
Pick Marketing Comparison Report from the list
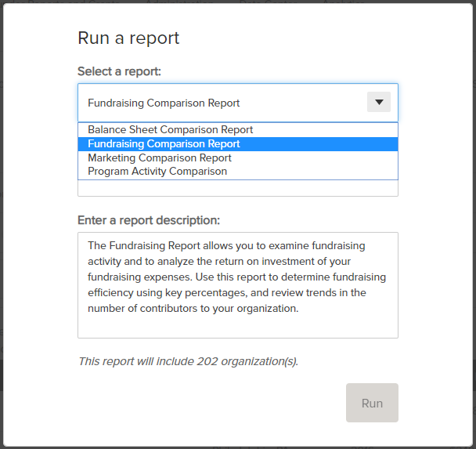click(x=160, y=158)
